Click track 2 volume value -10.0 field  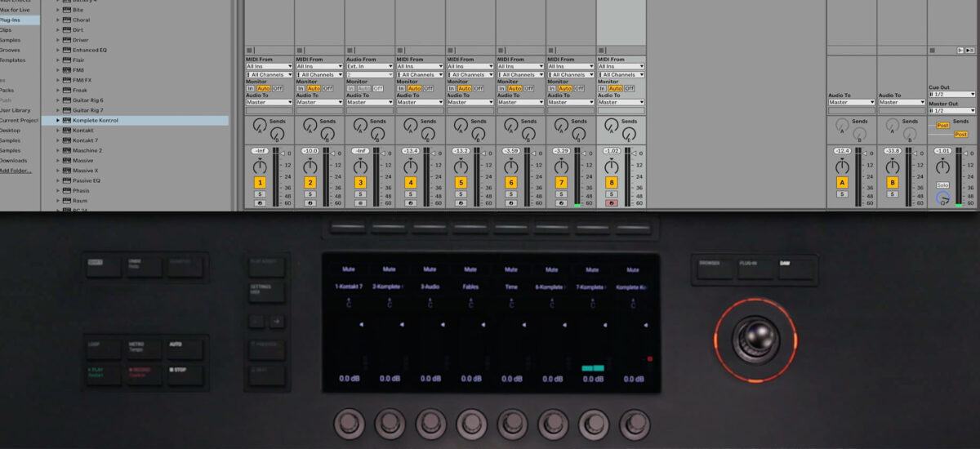(310, 151)
